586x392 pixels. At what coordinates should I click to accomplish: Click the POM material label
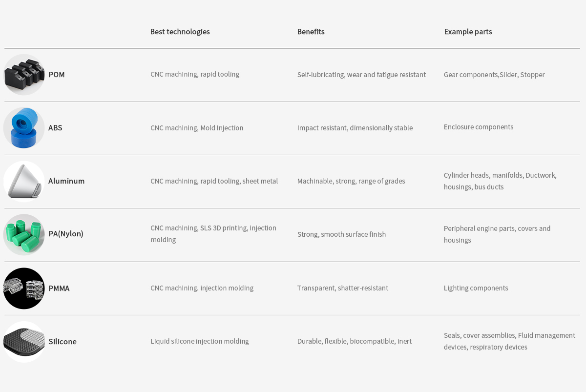[57, 75]
